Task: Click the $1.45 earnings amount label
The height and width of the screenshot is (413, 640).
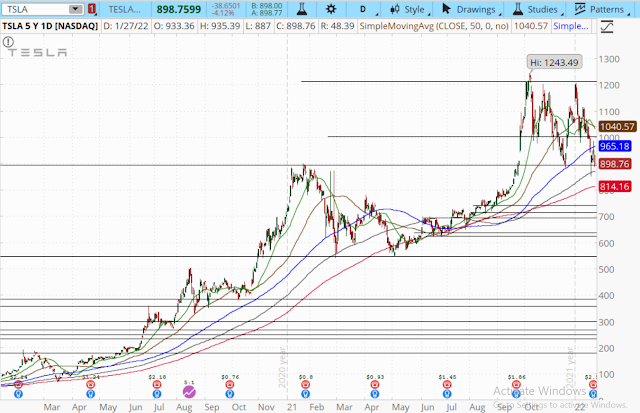Action: [447, 377]
